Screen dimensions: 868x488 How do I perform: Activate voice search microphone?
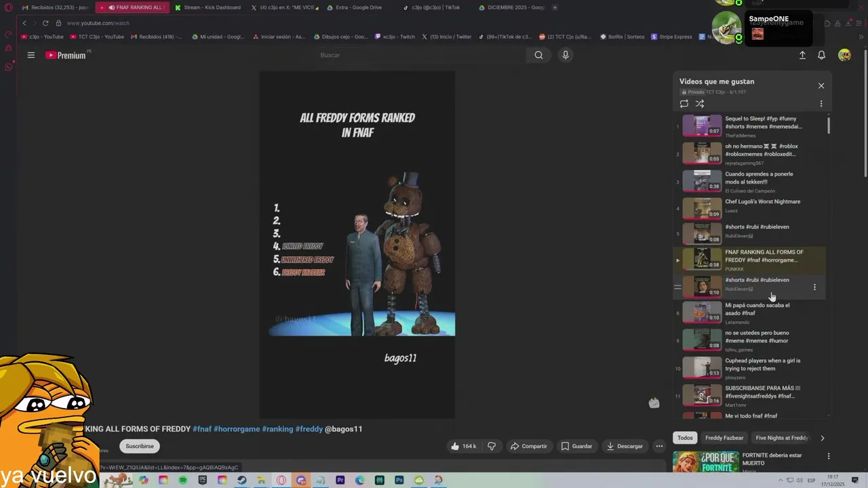(566, 55)
